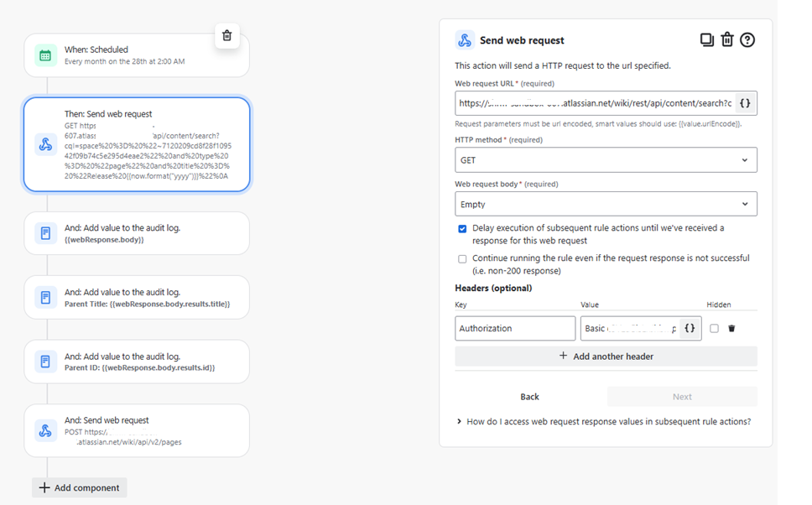Click the duplicate component icon in panel header
The image size is (812, 505).
tap(707, 40)
